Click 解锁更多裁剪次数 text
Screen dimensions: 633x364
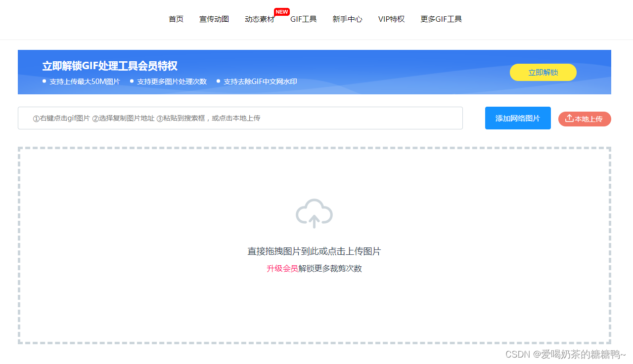point(330,269)
